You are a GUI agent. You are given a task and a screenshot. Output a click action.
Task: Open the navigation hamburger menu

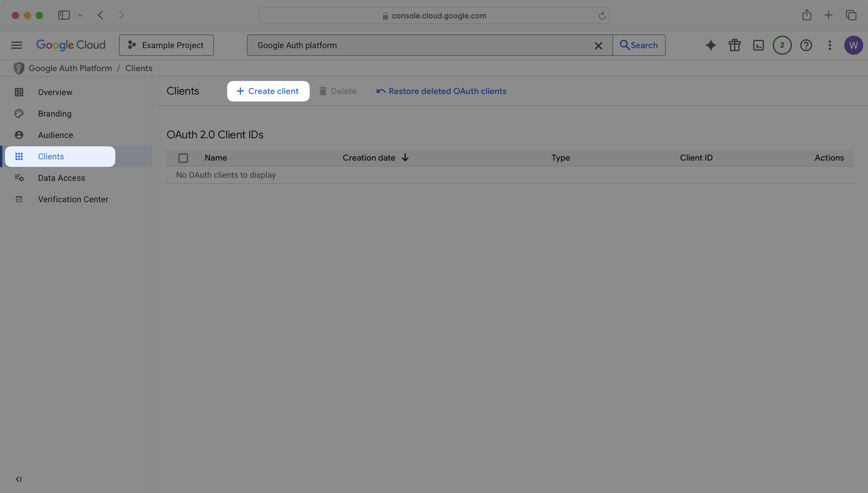(16, 45)
